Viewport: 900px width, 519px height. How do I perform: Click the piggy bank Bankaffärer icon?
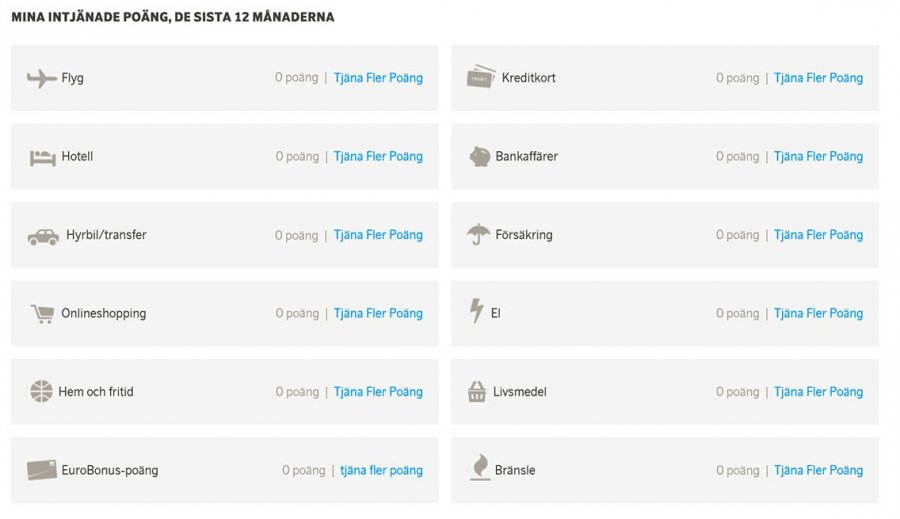pyautogui.click(x=480, y=157)
